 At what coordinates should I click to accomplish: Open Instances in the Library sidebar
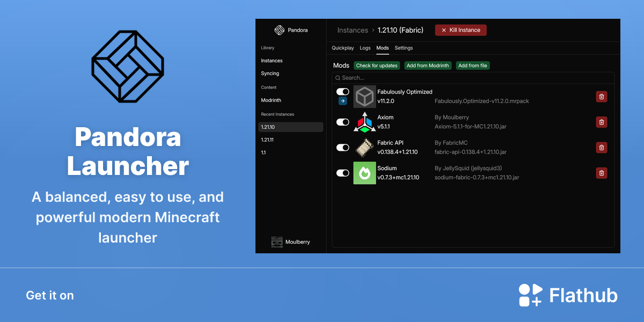272,61
